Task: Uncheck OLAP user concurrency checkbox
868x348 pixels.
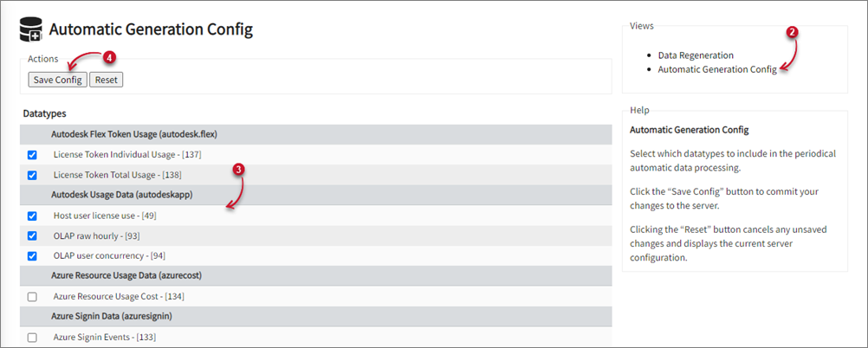Action: (x=32, y=255)
